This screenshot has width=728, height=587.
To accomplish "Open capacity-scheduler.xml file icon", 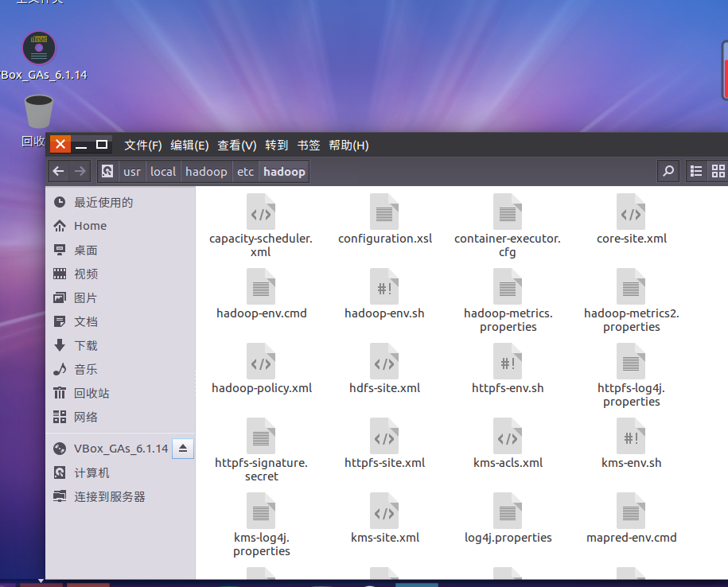I will pos(260,212).
